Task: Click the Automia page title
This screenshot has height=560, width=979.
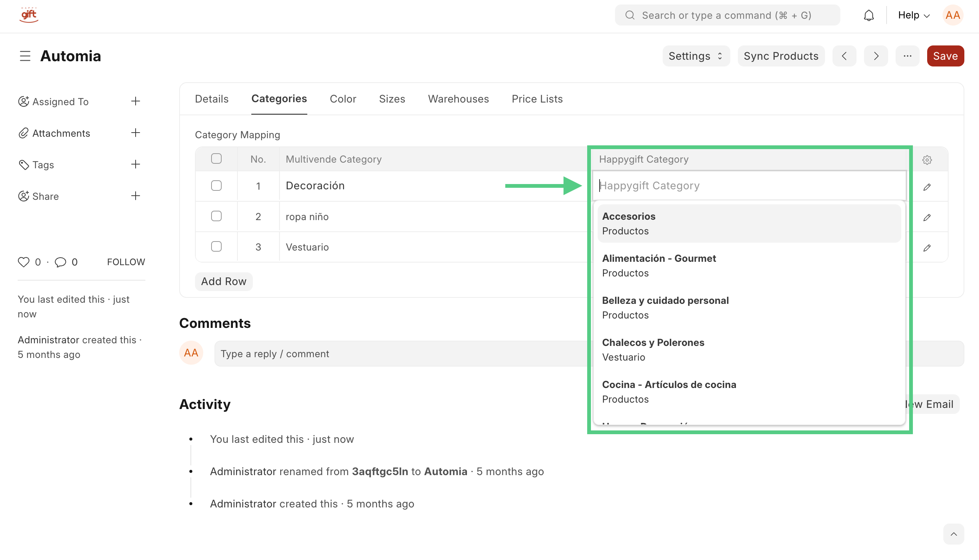Action: 71,56
